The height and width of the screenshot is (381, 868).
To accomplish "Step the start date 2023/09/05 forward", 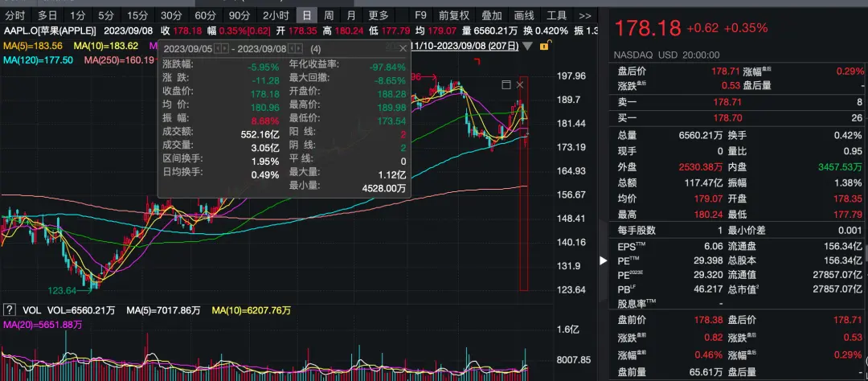I will pyautogui.click(x=225, y=49).
